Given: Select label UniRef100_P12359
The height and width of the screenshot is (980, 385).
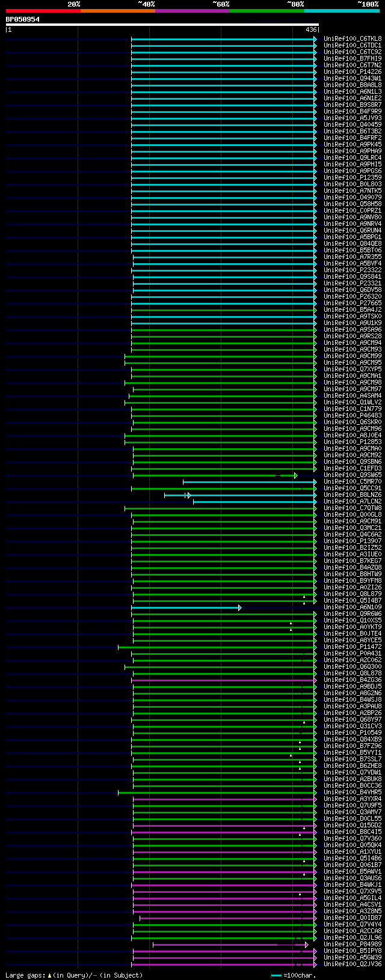Looking at the screenshot, I should tap(353, 178).
